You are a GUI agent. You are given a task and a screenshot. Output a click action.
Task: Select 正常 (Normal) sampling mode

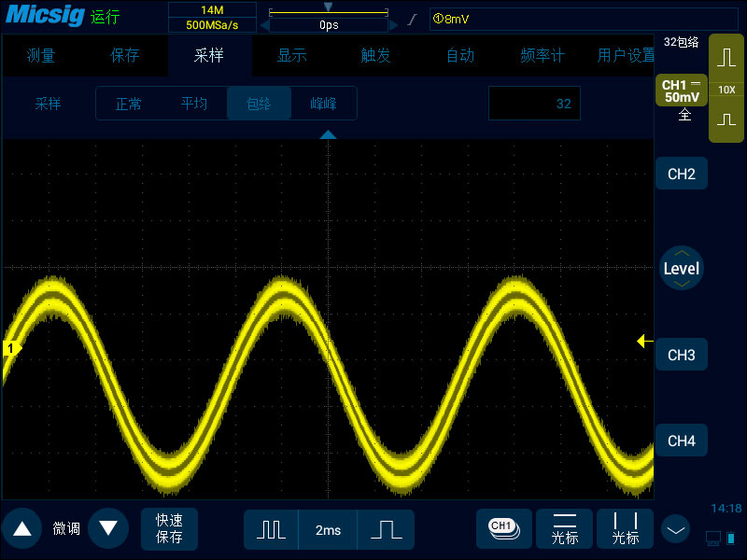click(129, 104)
